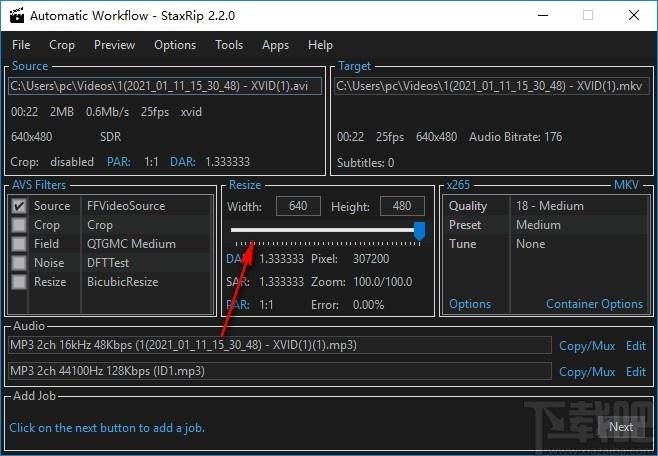Screen dimensions: 658x456
Task: Select FFVideoSource filter entry
Action: point(126,206)
